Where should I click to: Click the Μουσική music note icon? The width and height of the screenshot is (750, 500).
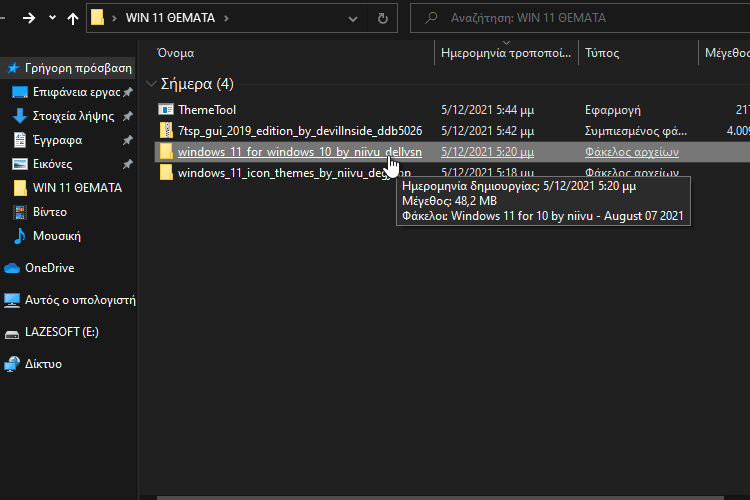[20, 235]
